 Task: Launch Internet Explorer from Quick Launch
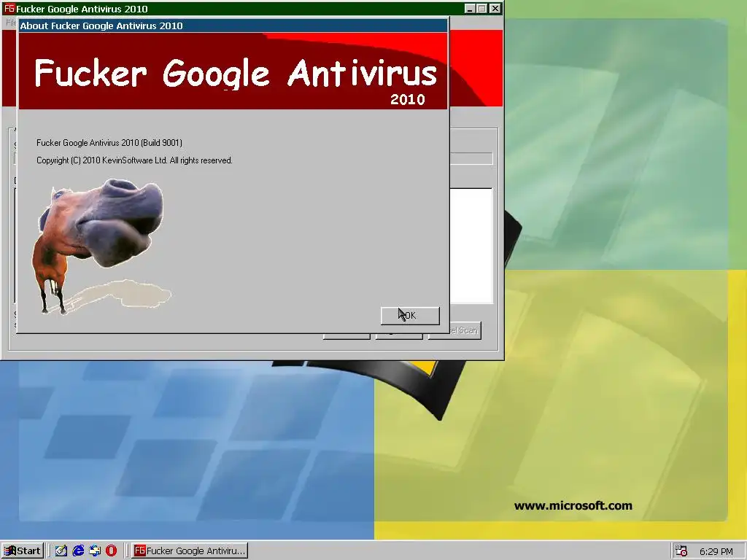[x=78, y=551]
